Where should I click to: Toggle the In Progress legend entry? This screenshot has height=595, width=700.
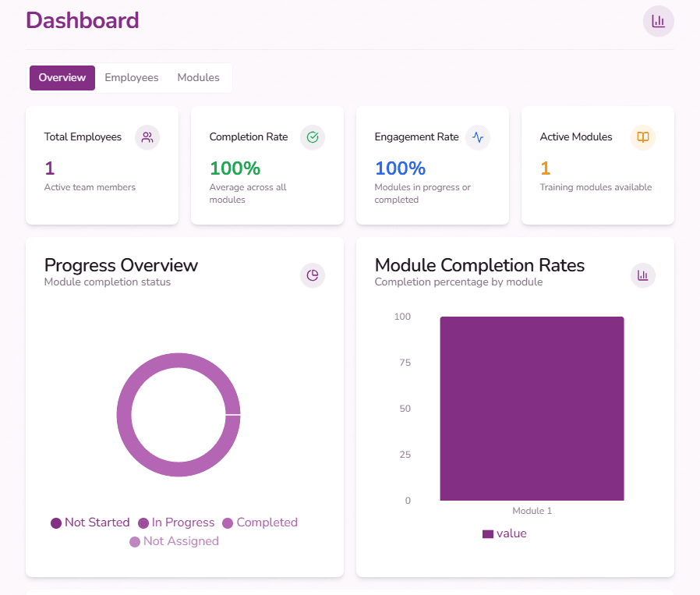point(176,522)
